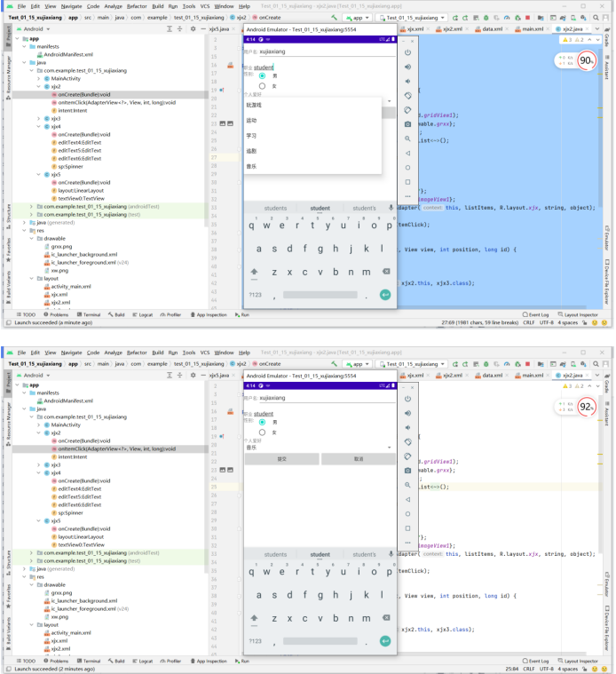The image size is (616, 674).
Task: Open the app run configuration dropdown, upper screenshot
Action: pyautogui.click(x=358, y=18)
